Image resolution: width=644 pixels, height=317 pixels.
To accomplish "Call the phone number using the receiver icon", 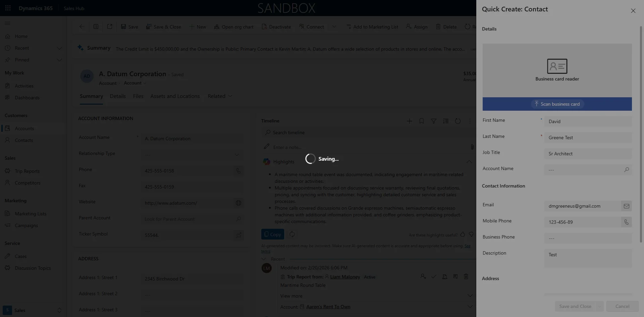I will [238, 171].
